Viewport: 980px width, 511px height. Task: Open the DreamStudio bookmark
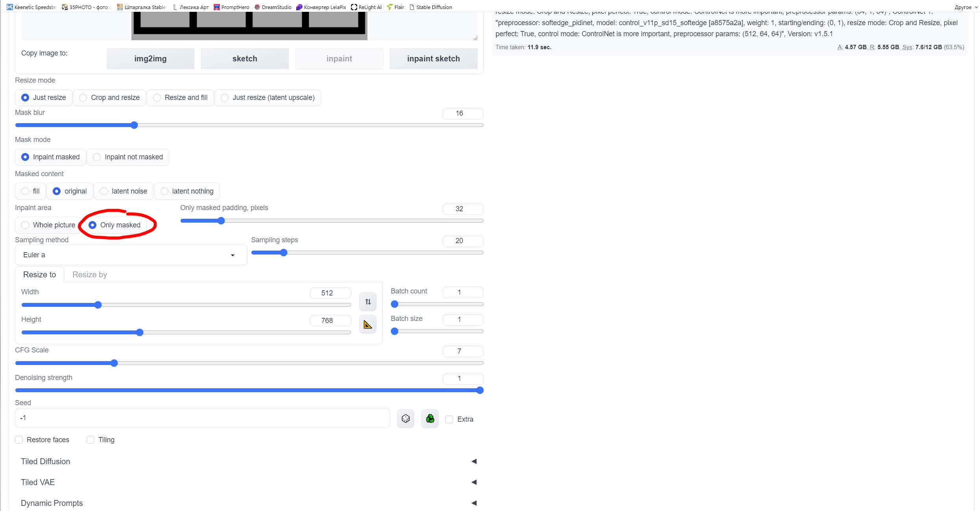click(273, 7)
